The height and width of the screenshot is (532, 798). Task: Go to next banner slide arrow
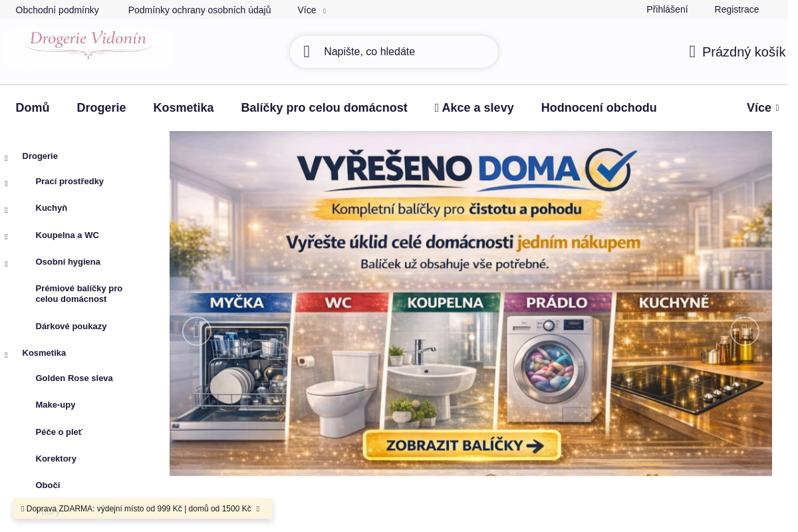coord(744,331)
